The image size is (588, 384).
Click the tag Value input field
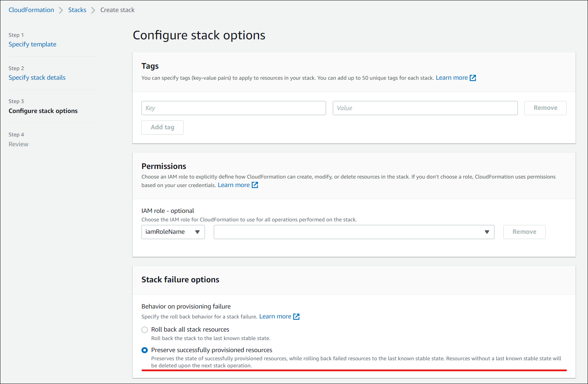pos(425,108)
